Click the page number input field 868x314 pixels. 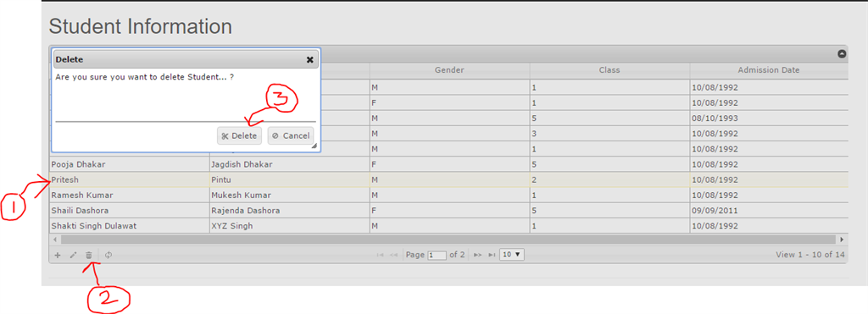tap(437, 256)
